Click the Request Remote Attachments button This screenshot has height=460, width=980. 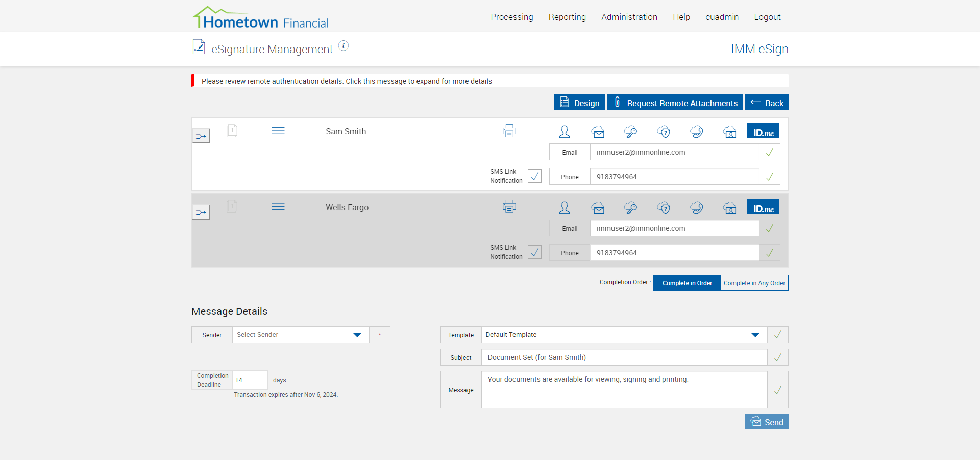(x=675, y=103)
